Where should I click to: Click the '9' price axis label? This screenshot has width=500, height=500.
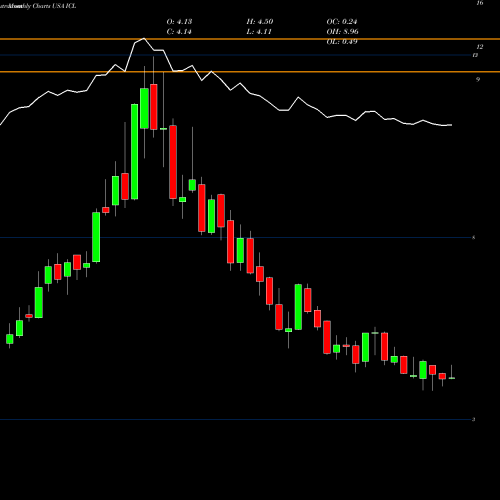[478, 79]
